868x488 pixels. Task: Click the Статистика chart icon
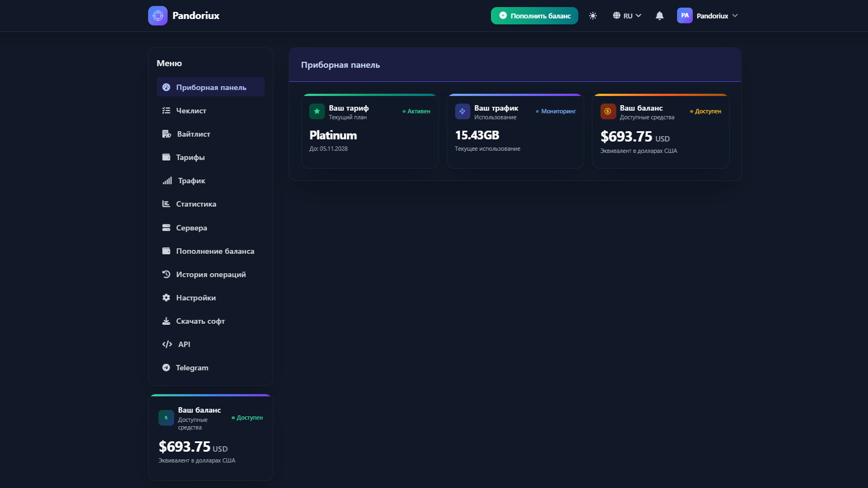pyautogui.click(x=167, y=204)
